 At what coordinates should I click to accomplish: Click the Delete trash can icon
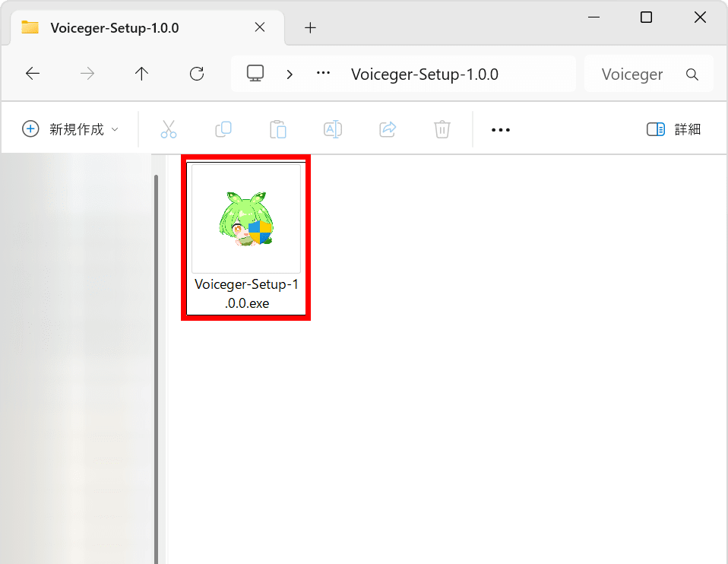tap(442, 129)
